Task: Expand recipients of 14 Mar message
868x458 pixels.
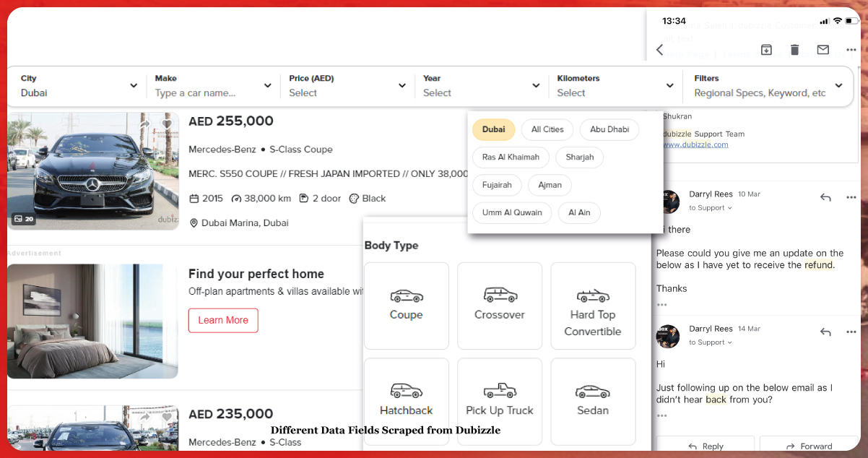Action: [711, 342]
